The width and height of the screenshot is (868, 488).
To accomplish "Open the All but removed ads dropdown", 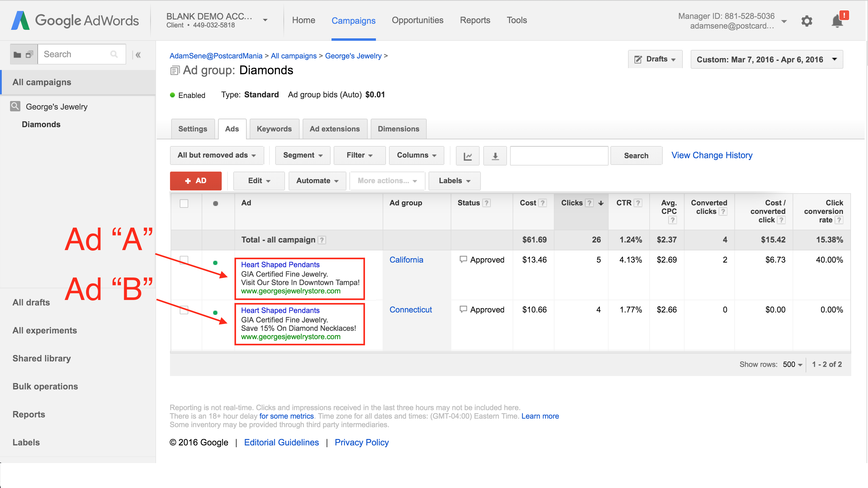I will pyautogui.click(x=217, y=155).
